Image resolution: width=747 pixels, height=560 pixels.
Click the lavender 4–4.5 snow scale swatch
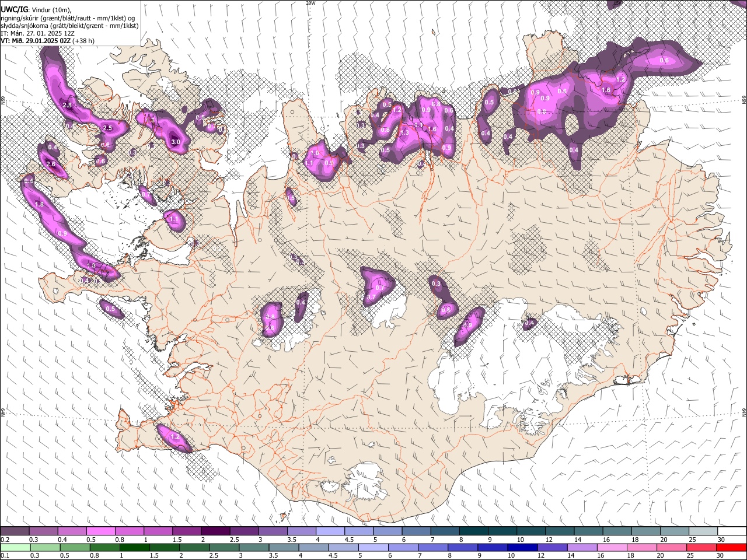(x=330, y=531)
